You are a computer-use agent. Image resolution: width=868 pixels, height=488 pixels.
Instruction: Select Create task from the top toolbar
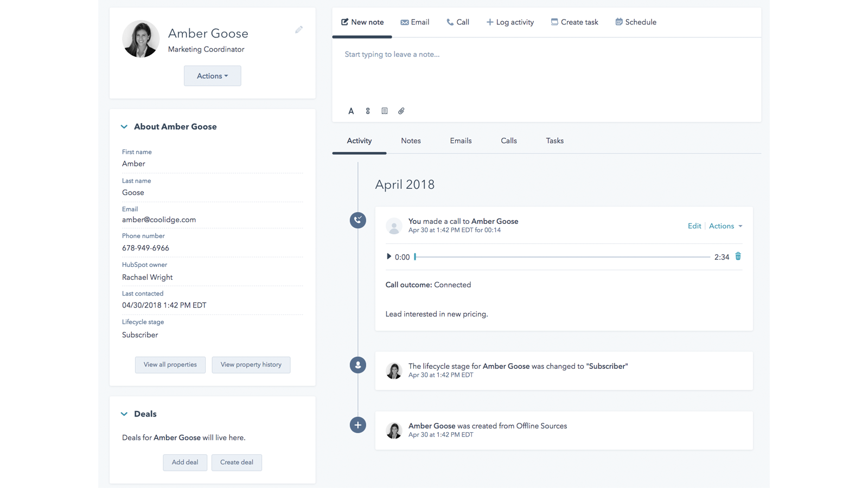[575, 22]
